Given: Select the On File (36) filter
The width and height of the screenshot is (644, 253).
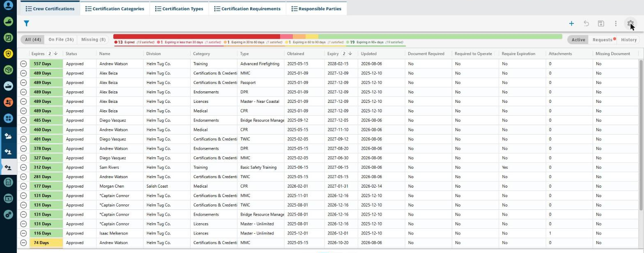Looking at the screenshot, I should click(x=61, y=39).
